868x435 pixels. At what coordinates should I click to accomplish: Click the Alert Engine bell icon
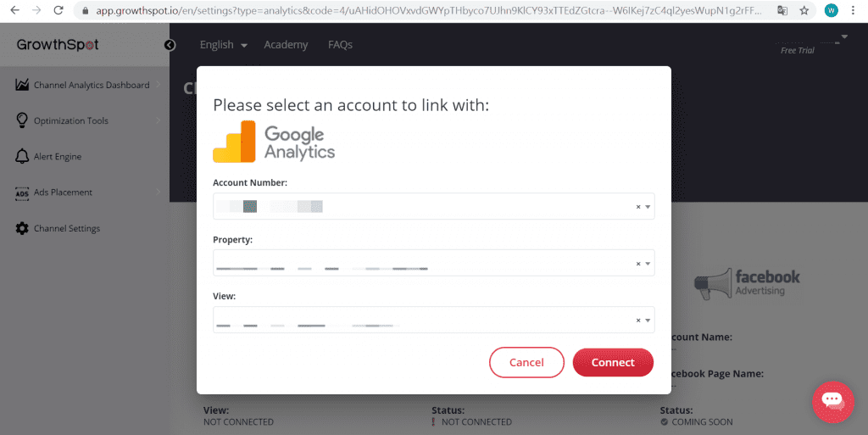click(22, 156)
